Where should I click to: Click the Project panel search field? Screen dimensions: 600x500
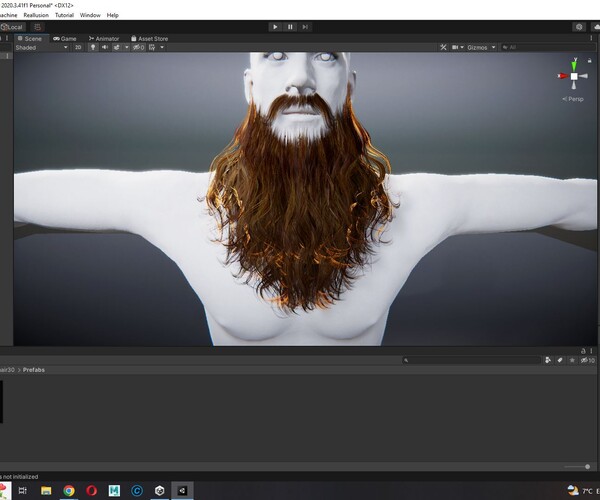coord(471,360)
